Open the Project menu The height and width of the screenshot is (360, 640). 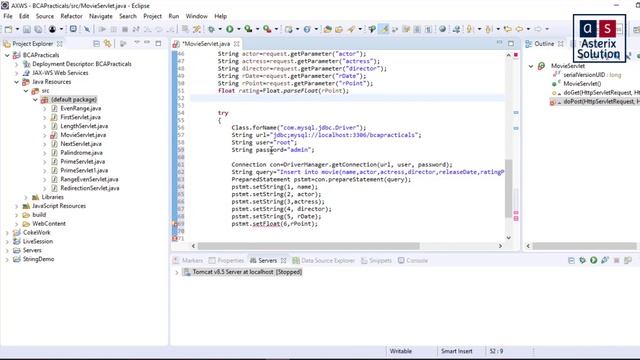(x=152, y=16)
